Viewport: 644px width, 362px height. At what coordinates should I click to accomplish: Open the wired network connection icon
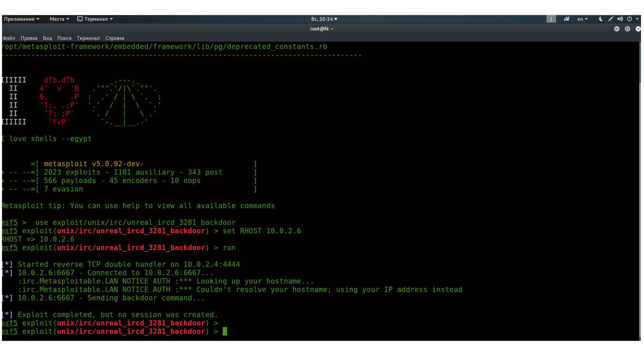click(611, 19)
